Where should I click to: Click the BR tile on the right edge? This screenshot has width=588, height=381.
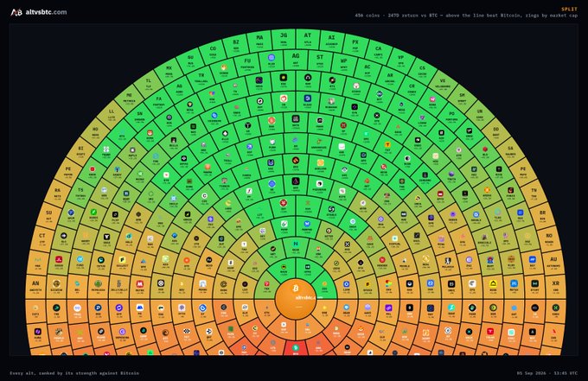543,215
